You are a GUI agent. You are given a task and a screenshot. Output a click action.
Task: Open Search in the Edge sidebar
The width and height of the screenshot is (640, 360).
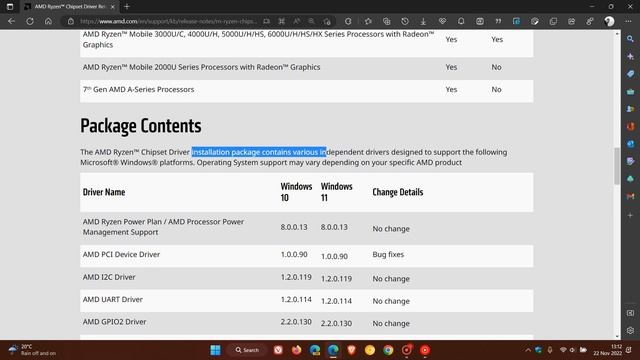pos(630,39)
